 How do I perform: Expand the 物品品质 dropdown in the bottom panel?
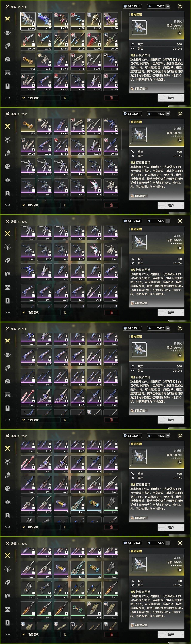click(40, 634)
